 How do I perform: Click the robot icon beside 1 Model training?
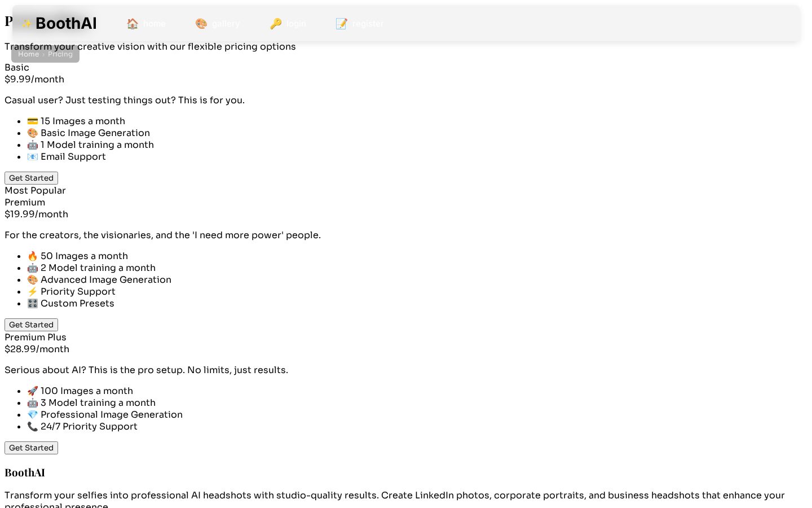[x=33, y=144]
